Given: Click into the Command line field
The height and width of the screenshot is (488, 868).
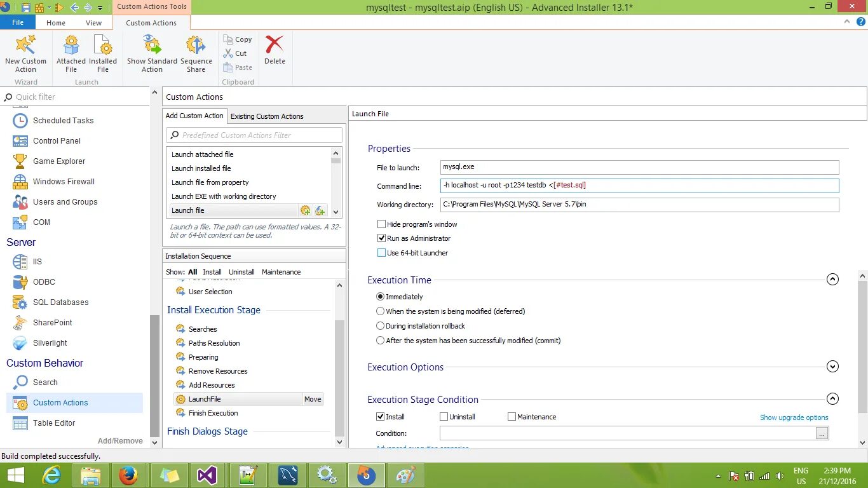Looking at the screenshot, I should pos(639,186).
